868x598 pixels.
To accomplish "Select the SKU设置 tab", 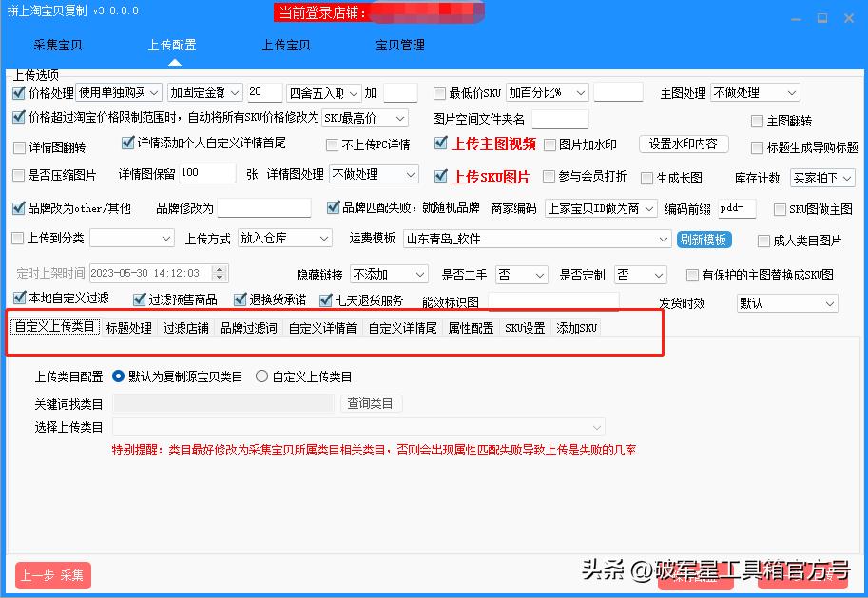I will [x=524, y=326].
